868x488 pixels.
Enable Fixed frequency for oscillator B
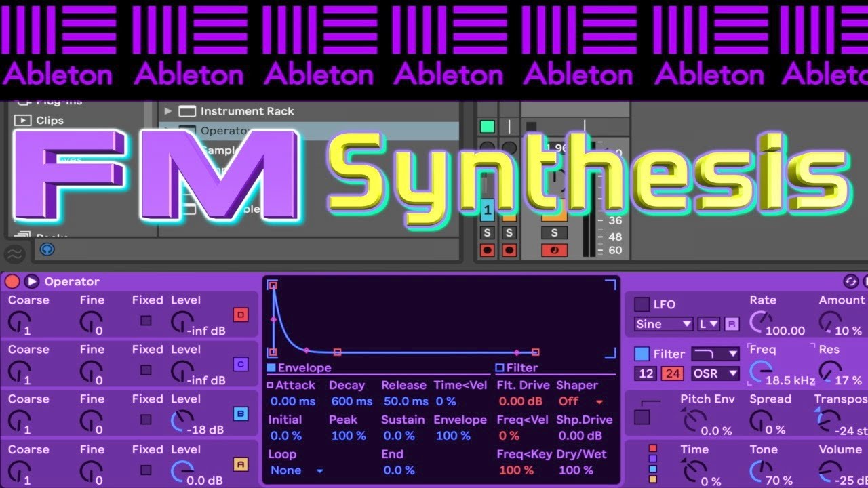tap(146, 420)
